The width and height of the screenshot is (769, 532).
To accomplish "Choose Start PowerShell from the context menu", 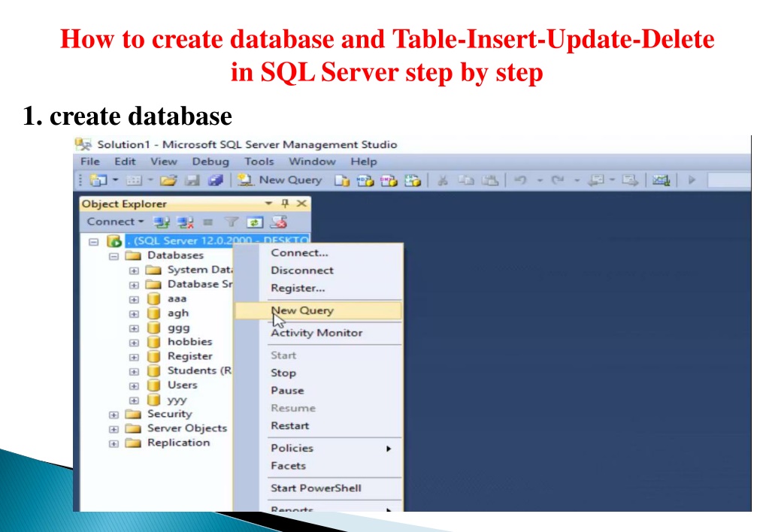I will coord(319,488).
